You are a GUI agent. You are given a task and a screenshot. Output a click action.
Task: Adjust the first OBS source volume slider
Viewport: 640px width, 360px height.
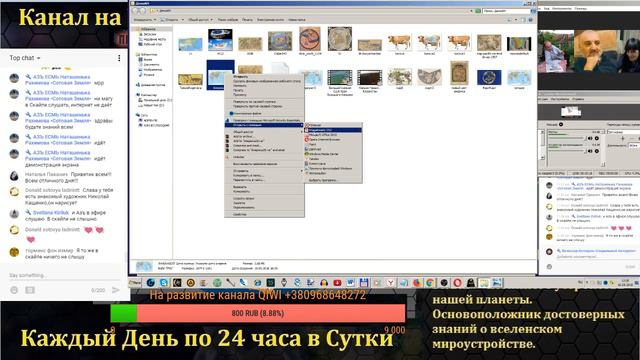point(567,138)
